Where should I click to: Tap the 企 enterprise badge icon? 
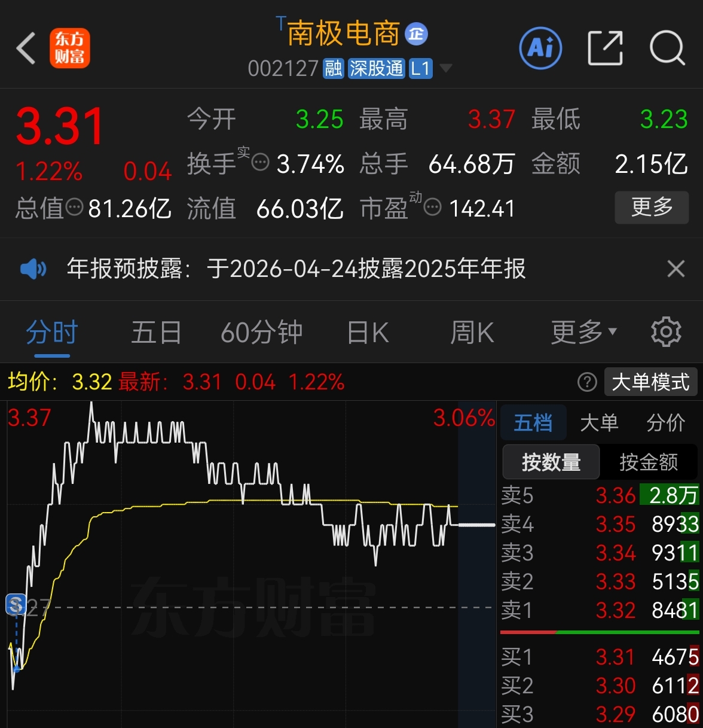click(x=417, y=34)
